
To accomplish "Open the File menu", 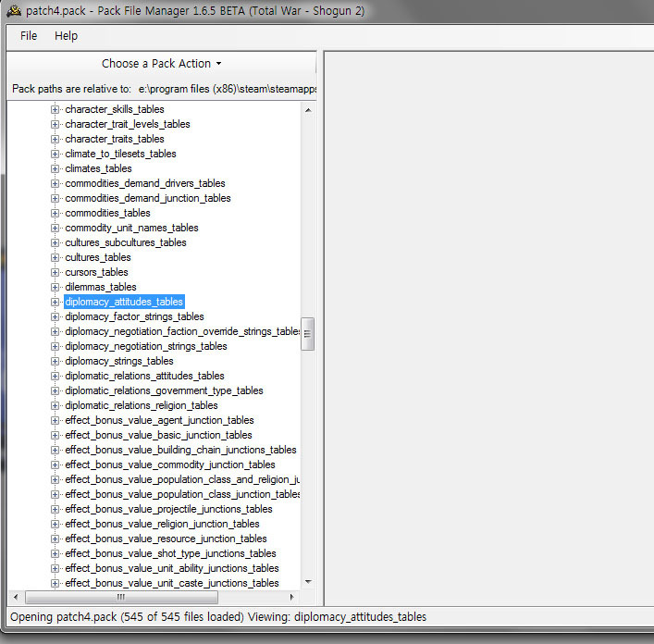I will pyautogui.click(x=29, y=36).
